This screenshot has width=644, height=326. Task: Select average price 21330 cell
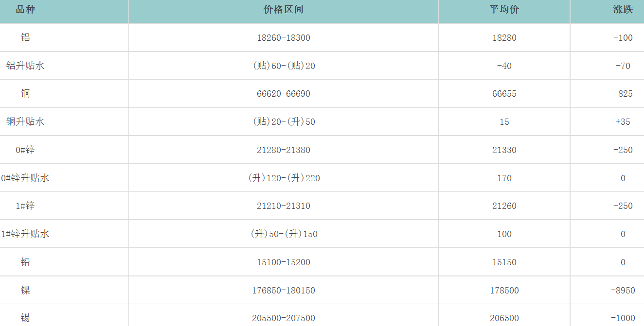click(504, 150)
